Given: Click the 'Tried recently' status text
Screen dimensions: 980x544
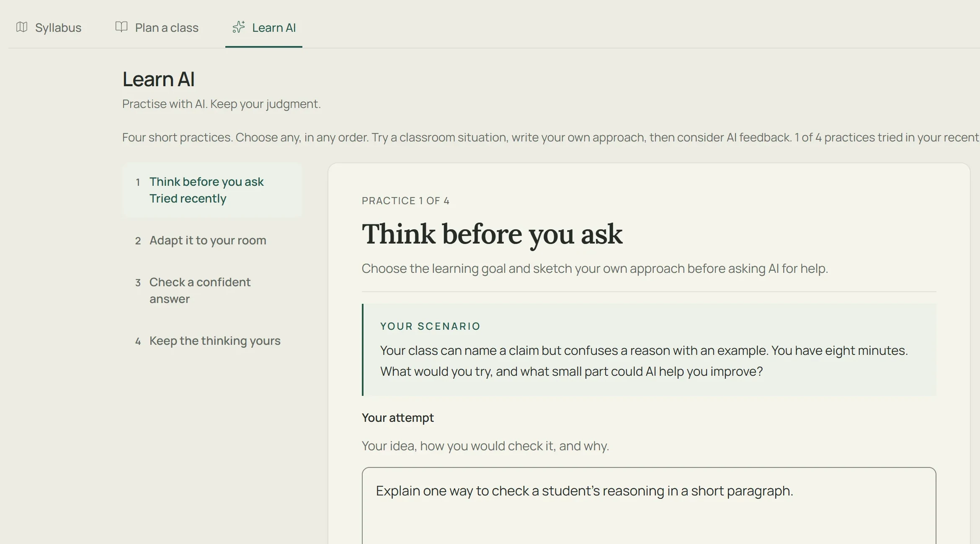Looking at the screenshot, I should 188,198.
